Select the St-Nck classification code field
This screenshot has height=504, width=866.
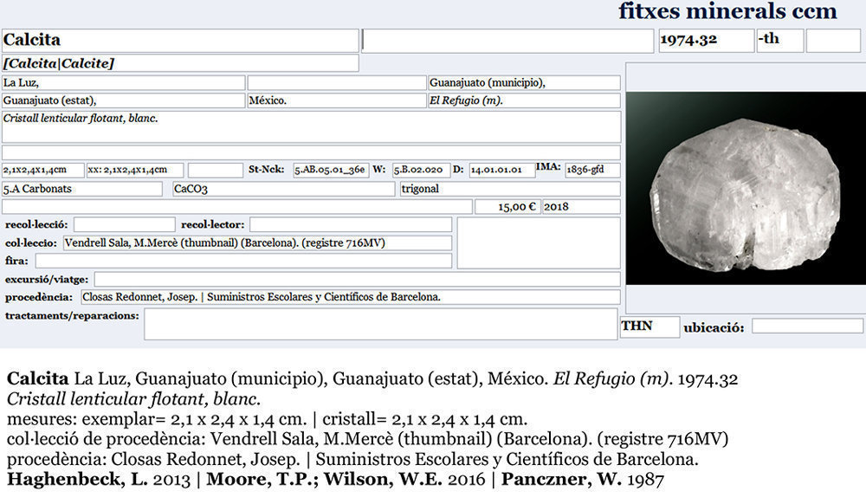[331, 171]
